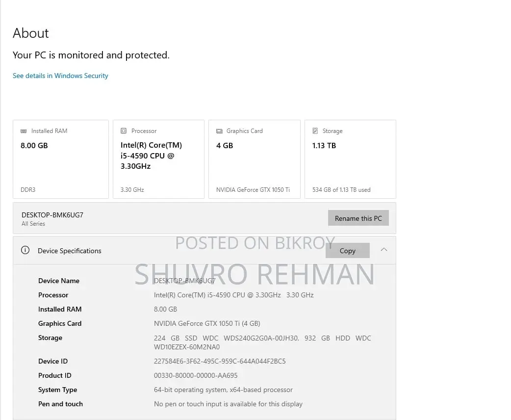The image size is (511, 420).
Task: Collapse the Device Specifications section chevron
Action: coord(384,249)
